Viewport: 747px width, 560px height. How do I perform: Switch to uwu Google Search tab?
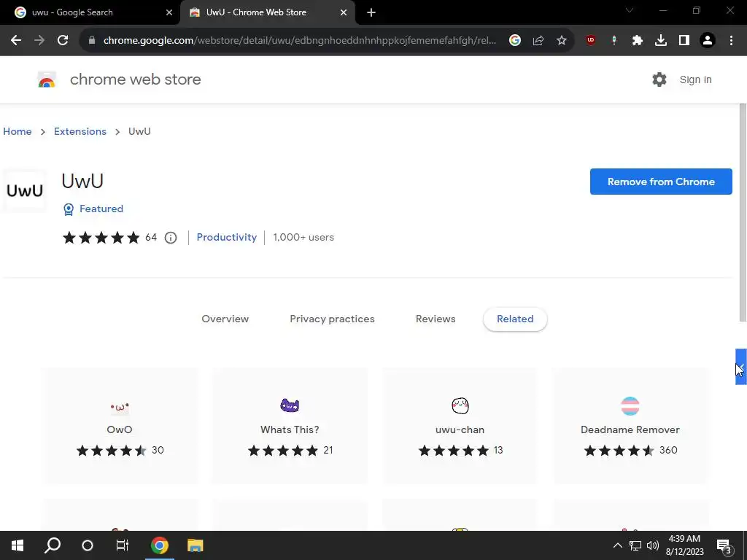pos(90,12)
